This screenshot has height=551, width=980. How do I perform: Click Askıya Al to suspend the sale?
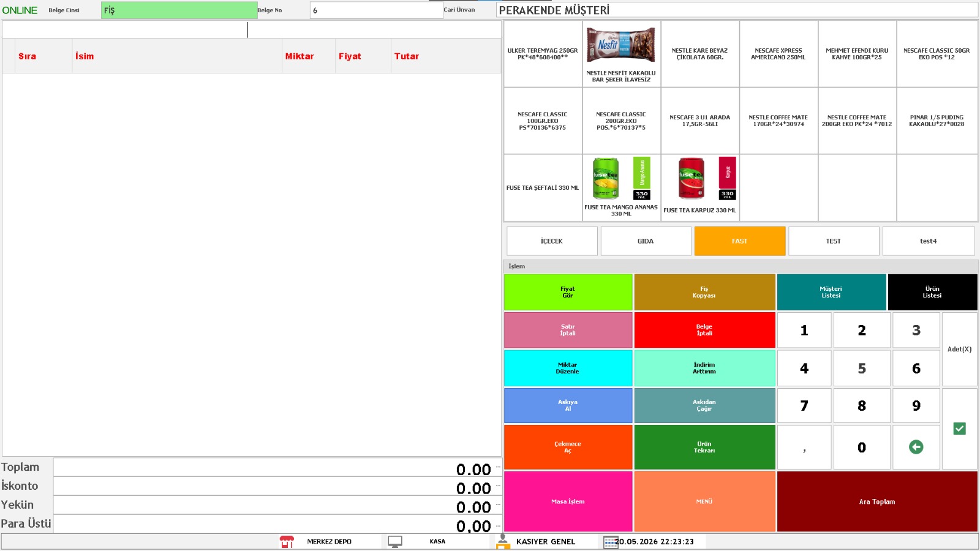[x=568, y=405]
